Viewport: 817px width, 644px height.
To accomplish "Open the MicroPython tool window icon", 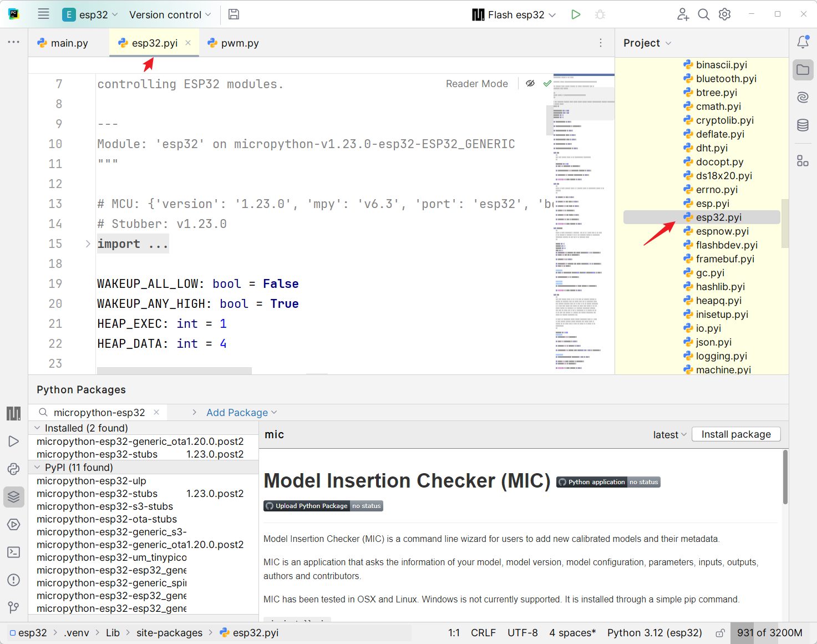I will pyautogui.click(x=13, y=413).
